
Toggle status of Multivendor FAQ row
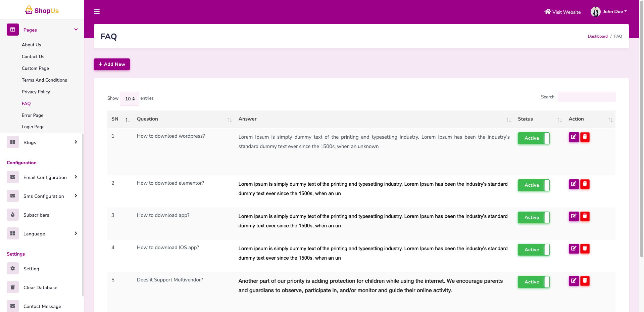tap(533, 282)
